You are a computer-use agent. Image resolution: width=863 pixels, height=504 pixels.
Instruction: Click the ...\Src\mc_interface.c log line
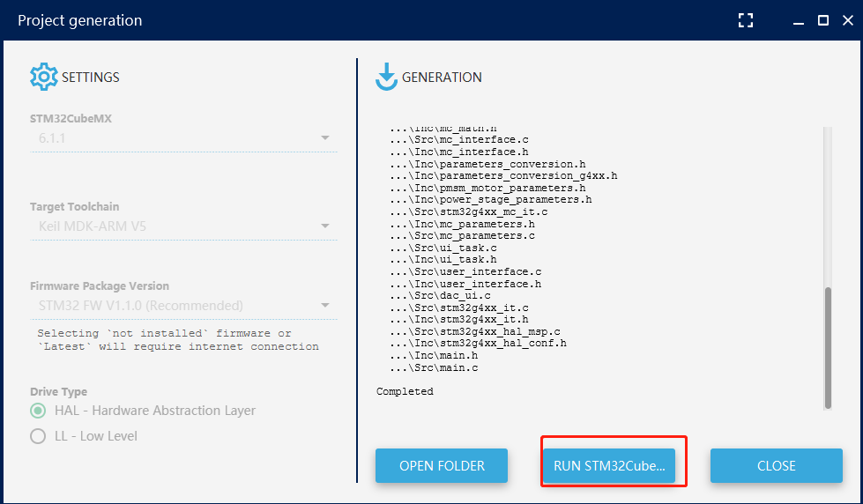459,140
